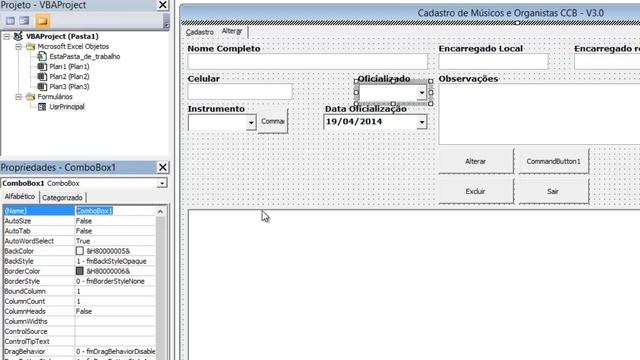640x360 pixels.
Task: Click the form title bar Cadastro de Músicos
Action: click(x=410, y=13)
